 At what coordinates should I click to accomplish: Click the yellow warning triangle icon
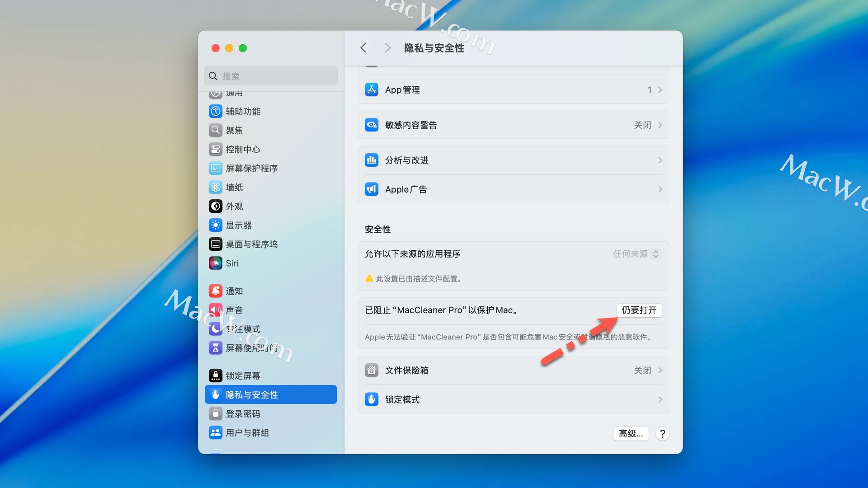(369, 278)
